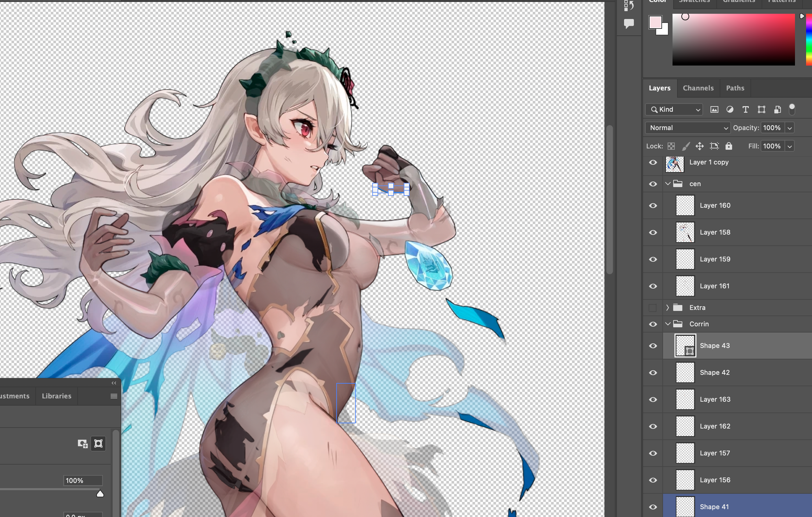Click the pixel layer filter icon
The image size is (812, 517).
tap(714, 109)
